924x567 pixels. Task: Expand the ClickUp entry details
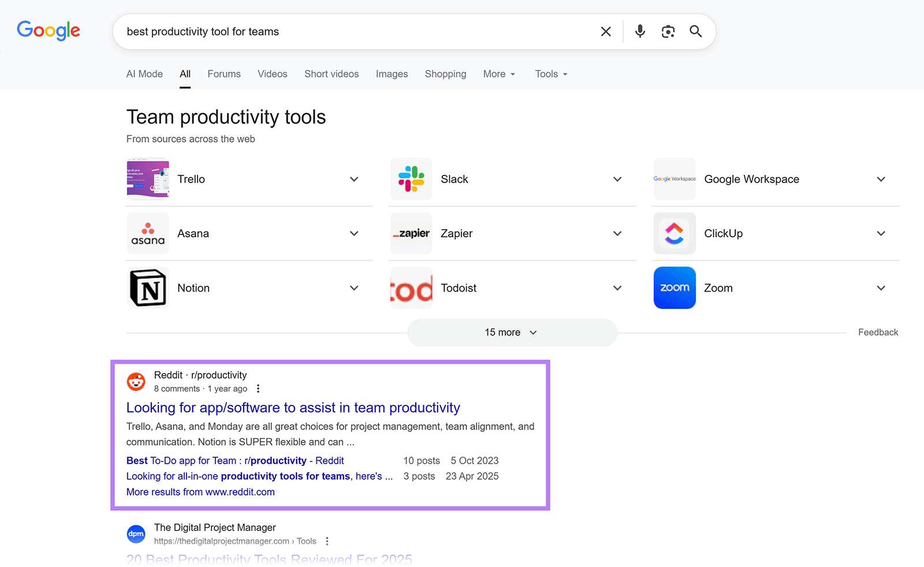[x=881, y=233]
